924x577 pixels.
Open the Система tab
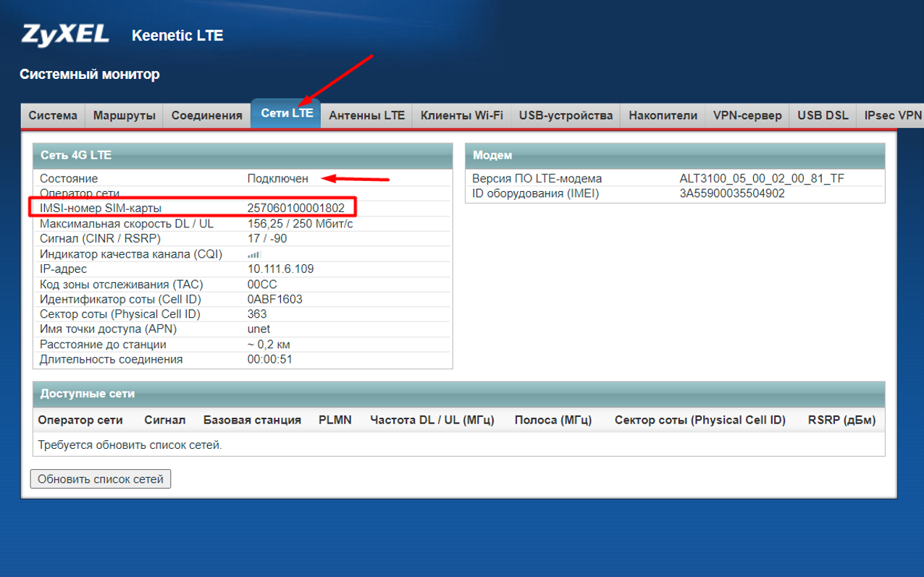pyautogui.click(x=53, y=115)
